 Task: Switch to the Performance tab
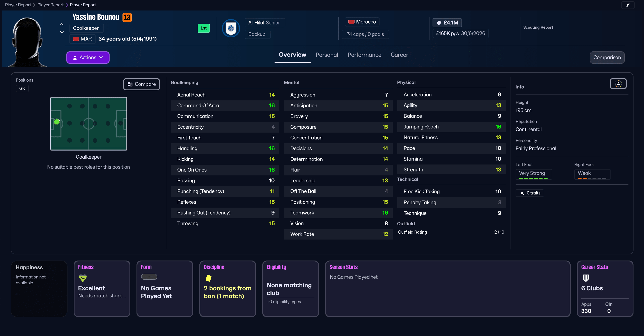[364, 55]
